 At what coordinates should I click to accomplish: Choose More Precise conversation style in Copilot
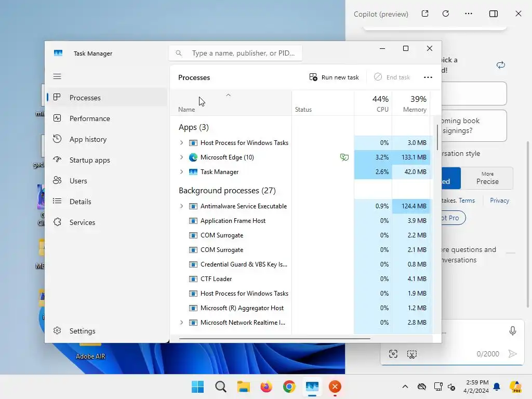[487, 178]
